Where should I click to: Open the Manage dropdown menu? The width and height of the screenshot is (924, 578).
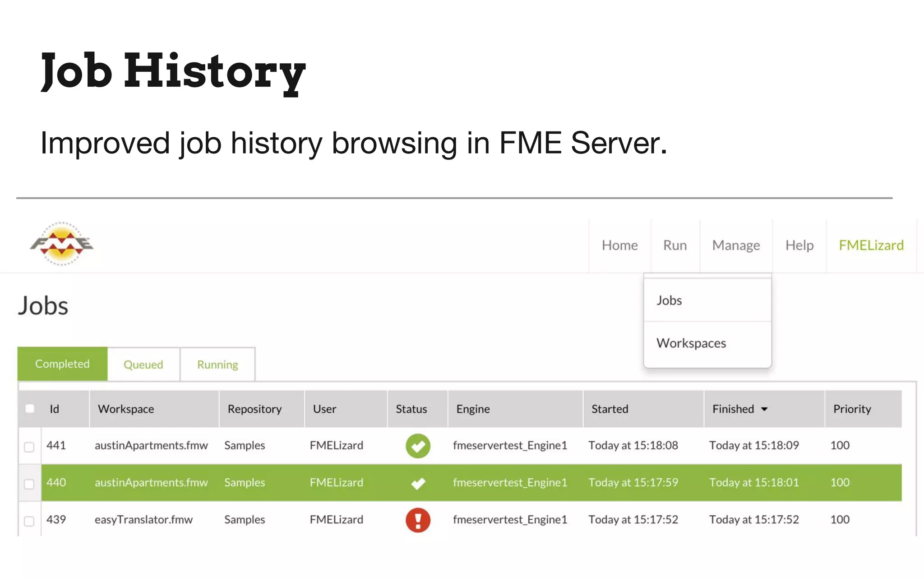[736, 245]
